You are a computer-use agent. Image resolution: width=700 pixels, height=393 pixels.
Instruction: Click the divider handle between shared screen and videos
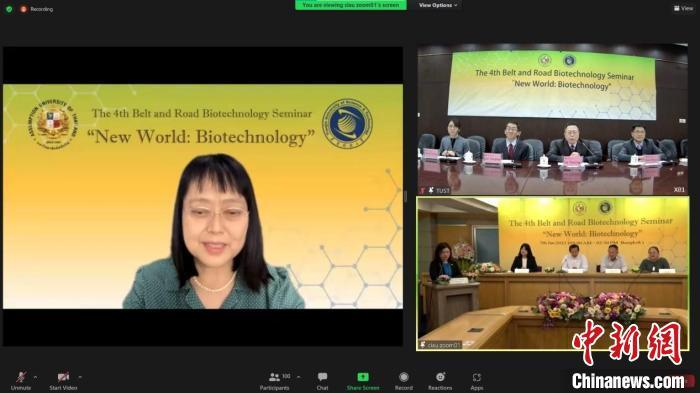pyautogui.click(x=406, y=196)
